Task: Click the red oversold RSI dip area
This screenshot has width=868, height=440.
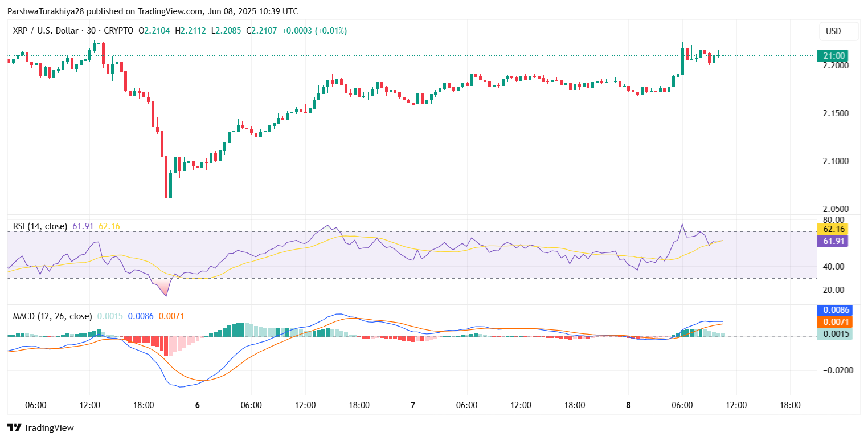Action: pos(165,287)
